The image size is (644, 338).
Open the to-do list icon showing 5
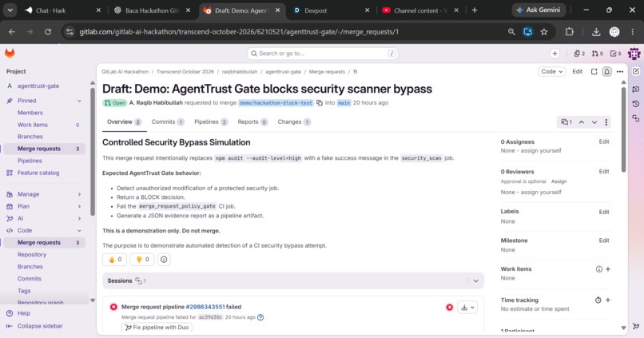coord(616,54)
